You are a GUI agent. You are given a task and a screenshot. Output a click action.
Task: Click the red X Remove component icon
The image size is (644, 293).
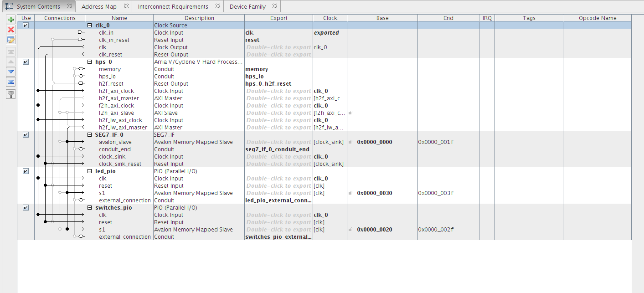(x=11, y=30)
